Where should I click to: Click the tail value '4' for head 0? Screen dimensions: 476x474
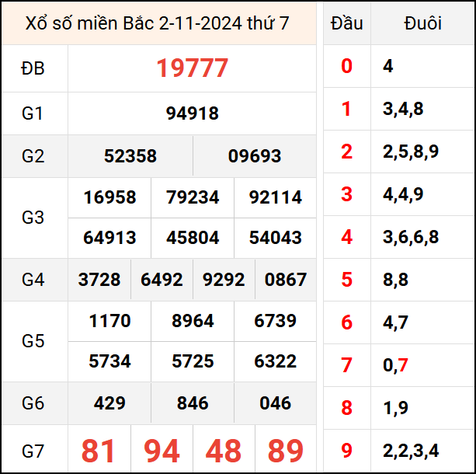tap(388, 66)
